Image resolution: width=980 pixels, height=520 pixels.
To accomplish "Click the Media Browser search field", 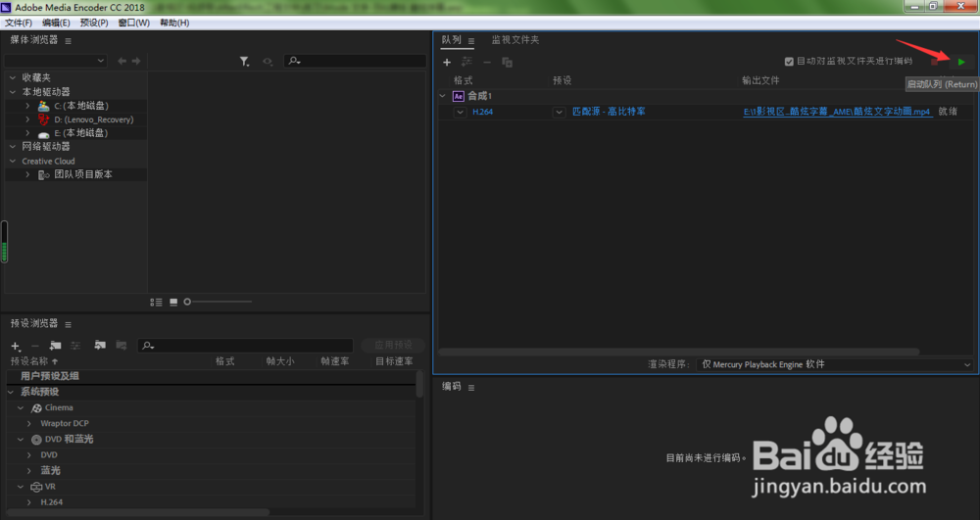I will pyautogui.click(x=355, y=61).
